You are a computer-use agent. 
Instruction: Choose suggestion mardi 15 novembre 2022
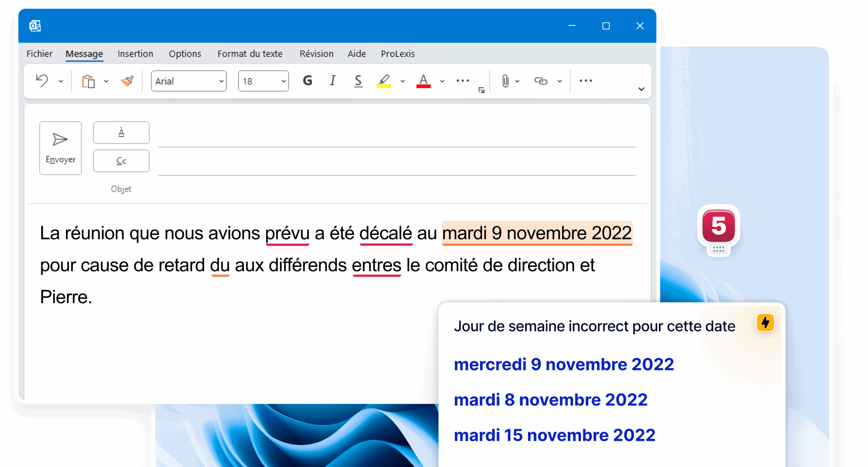point(555,435)
